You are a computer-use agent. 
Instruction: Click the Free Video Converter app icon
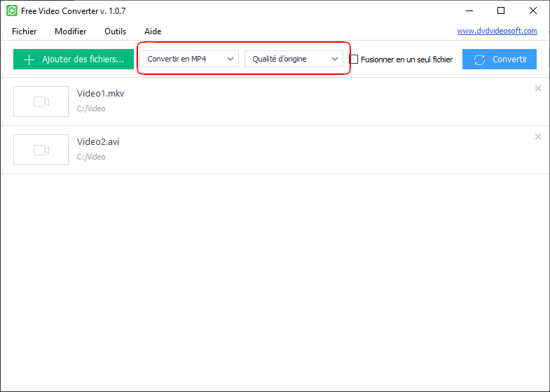pyautogui.click(x=12, y=10)
